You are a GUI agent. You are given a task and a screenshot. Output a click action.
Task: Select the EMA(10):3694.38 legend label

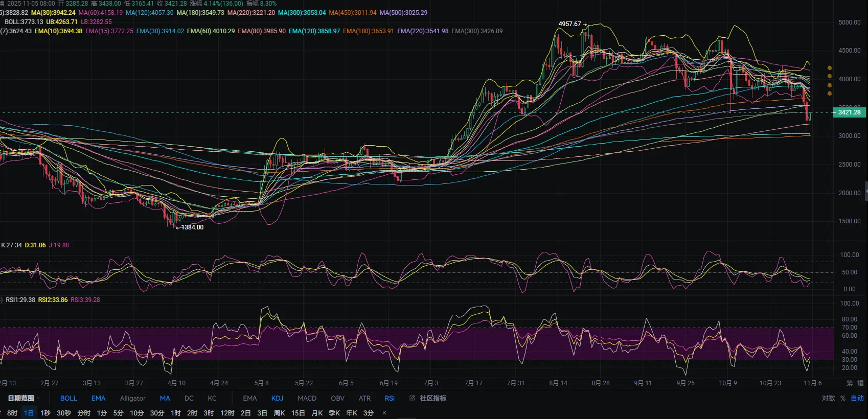click(58, 31)
